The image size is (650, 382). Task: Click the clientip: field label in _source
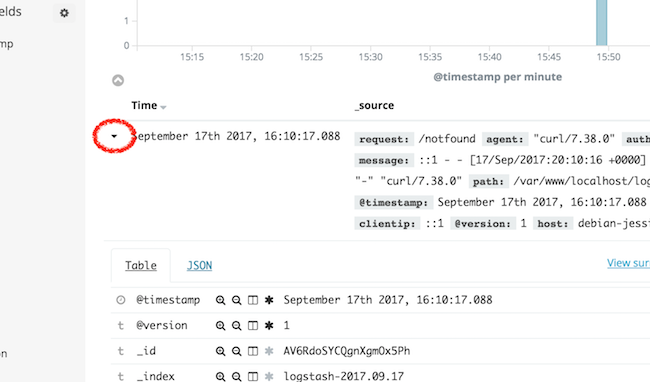click(x=387, y=224)
